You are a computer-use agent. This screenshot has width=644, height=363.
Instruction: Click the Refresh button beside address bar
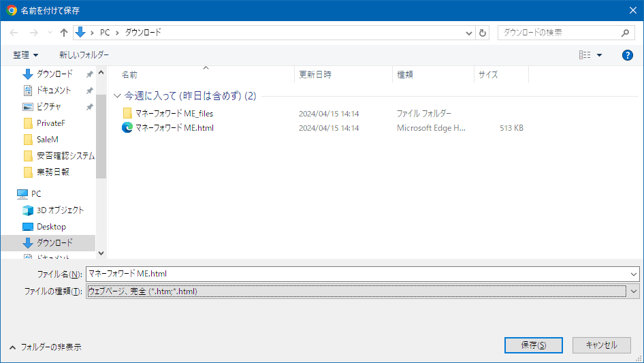click(x=483, y=33)
